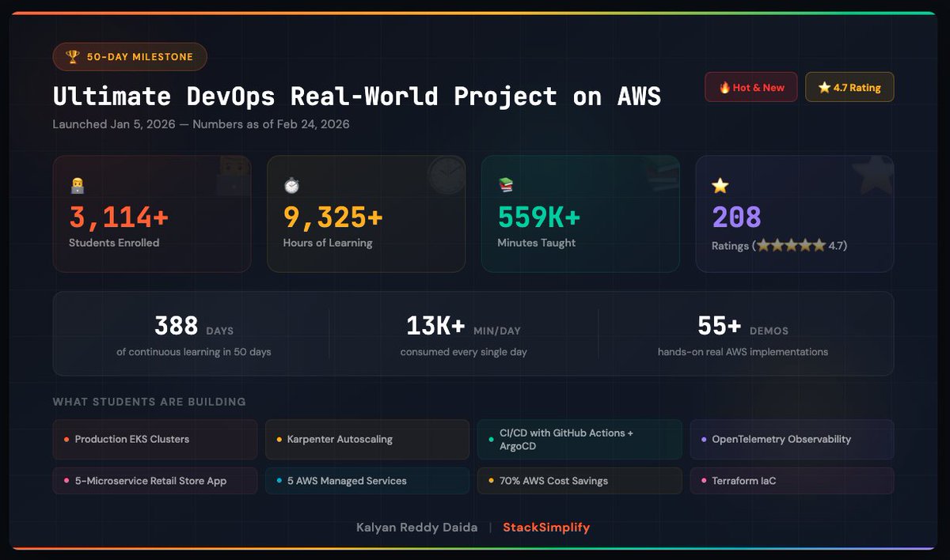Click the stopwatch icon above 9,325+
The height and width of the screenshot is (560, 950).
point(291,186)
